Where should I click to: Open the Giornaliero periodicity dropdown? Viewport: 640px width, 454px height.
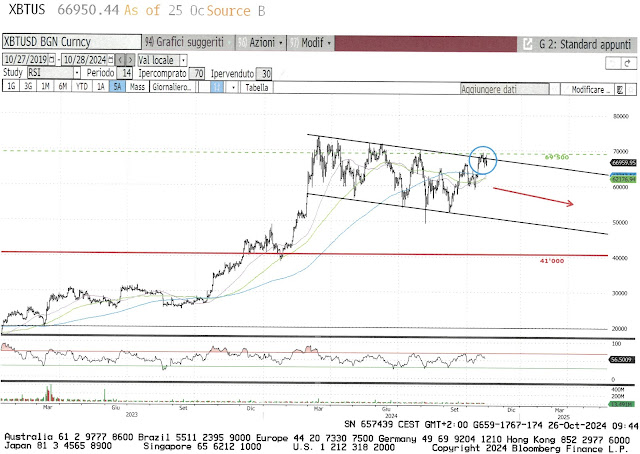[173, 87]
